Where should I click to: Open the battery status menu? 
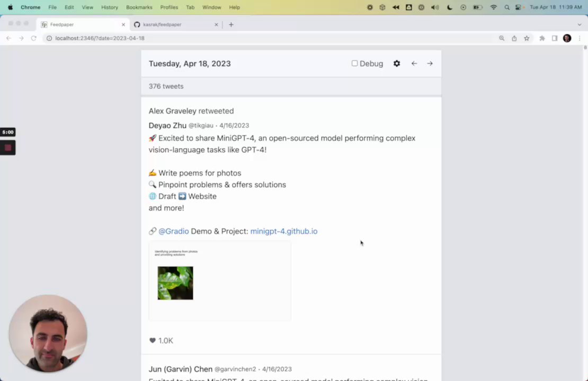coord(478,7)
